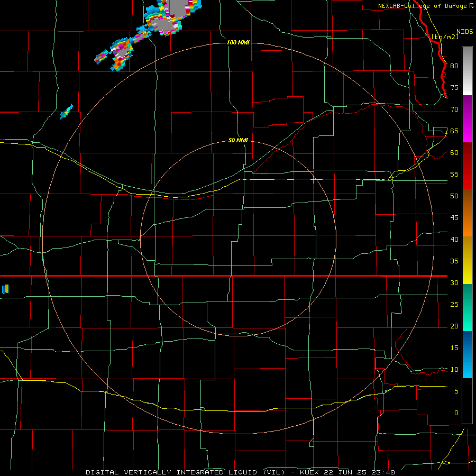The width and height of the screenshot is (476, 476).
Task: Click the 80 value on the scale
Action: coord(454,66)
